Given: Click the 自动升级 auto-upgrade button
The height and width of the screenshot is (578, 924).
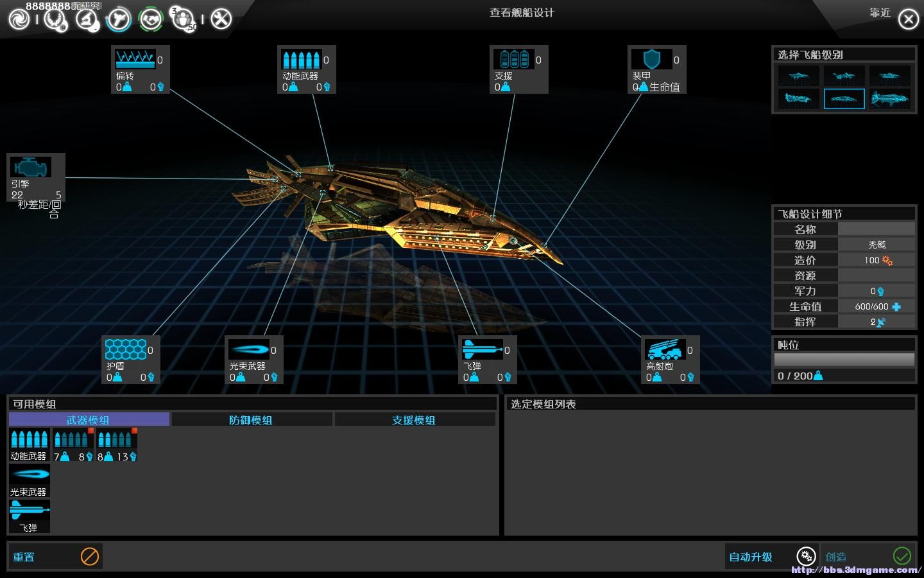Looking at the screenshot, I should 772,556.
